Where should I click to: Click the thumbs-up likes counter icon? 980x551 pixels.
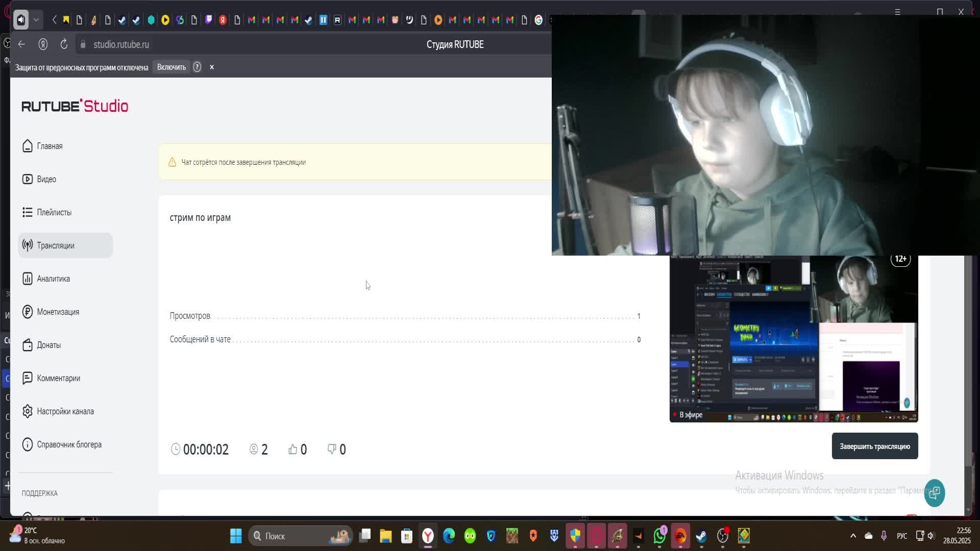[x=292, y=449]
